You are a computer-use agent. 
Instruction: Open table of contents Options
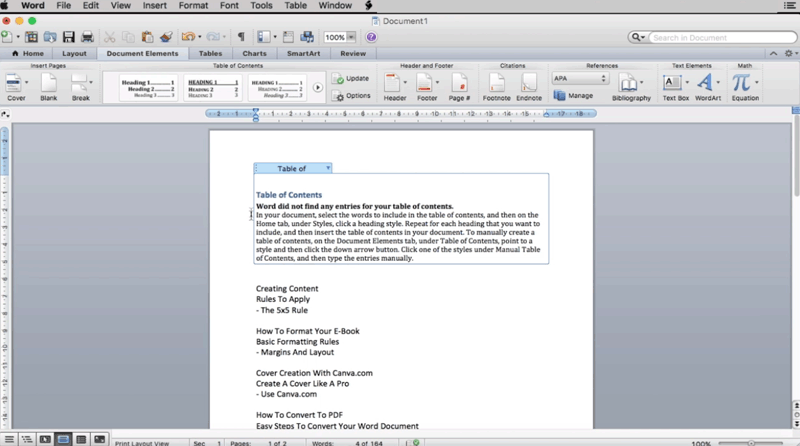(351, 96)
